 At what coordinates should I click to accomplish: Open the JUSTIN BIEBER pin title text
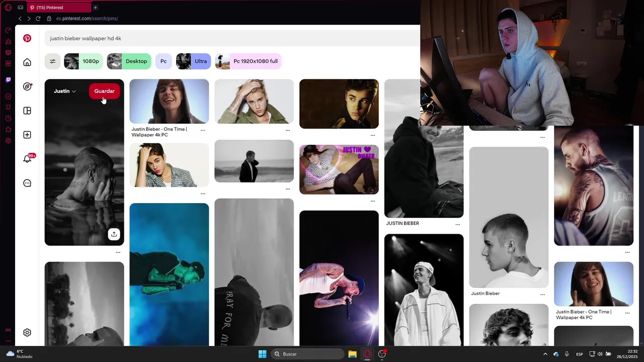[x=403, y=223]
